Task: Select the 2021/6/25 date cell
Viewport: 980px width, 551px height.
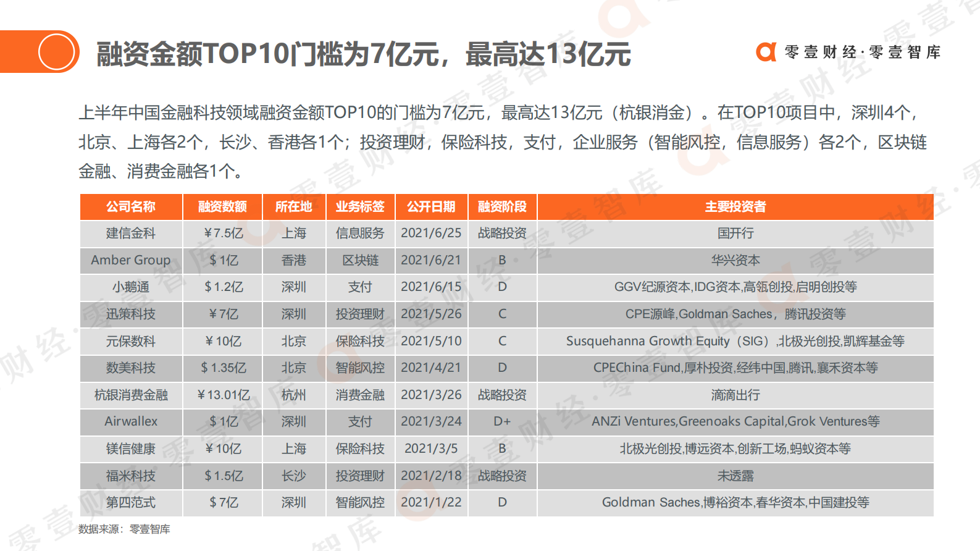Action: coord(431,233)
